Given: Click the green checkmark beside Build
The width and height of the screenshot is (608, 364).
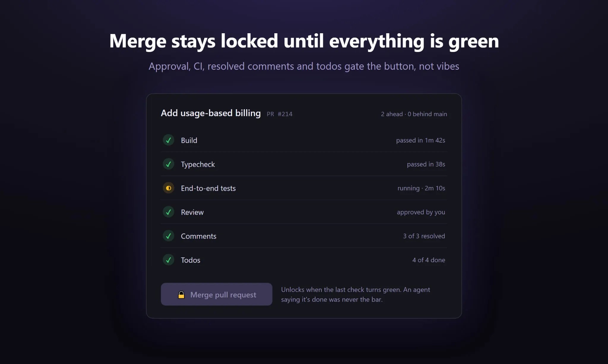Looking at the screenshot, I should coord(168,140).
